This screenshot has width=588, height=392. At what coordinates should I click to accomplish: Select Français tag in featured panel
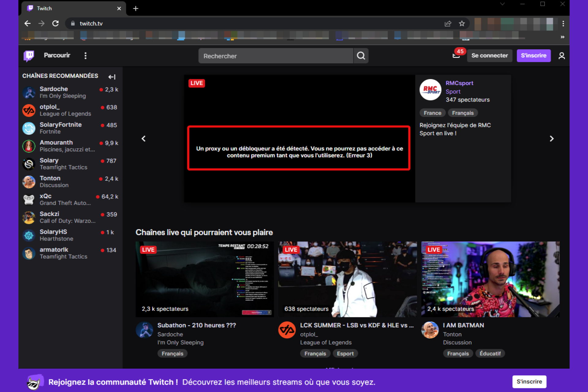463,113
